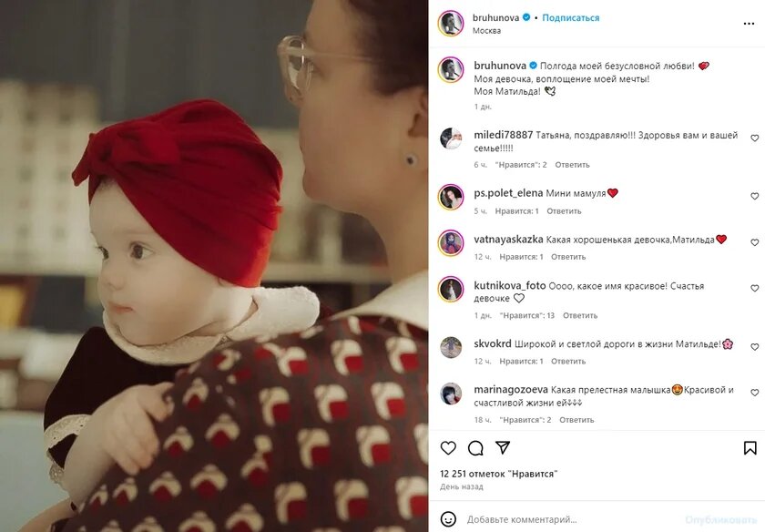Click Подписаться to follow bruhunova
Image resolution: width=765 pixels, height=532 pixels.
click(x=570, y=17)
